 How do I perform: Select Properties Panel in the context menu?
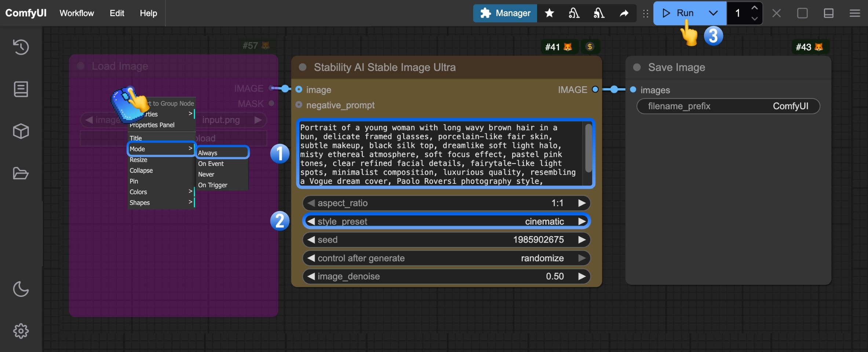click(152, 125)
